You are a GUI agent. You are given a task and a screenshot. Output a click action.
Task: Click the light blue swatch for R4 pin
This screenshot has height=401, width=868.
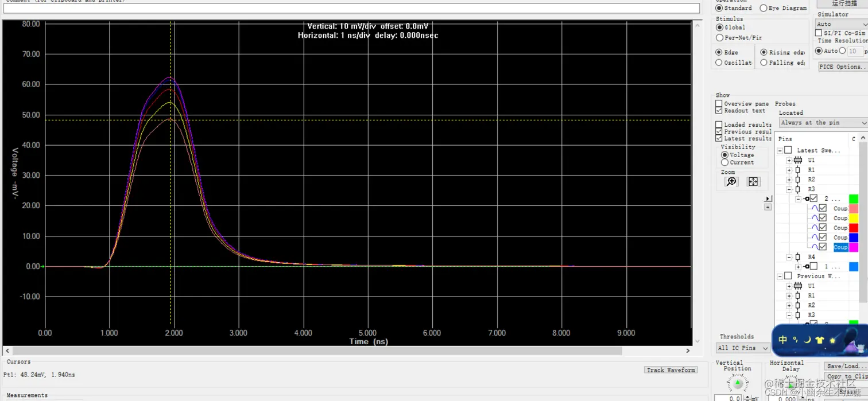(854, 267)
